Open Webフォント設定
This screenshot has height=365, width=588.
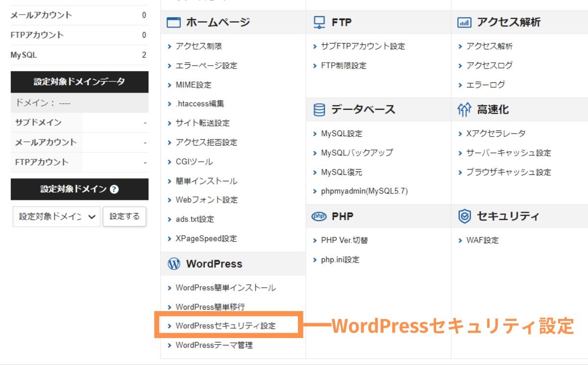(206, 200)
